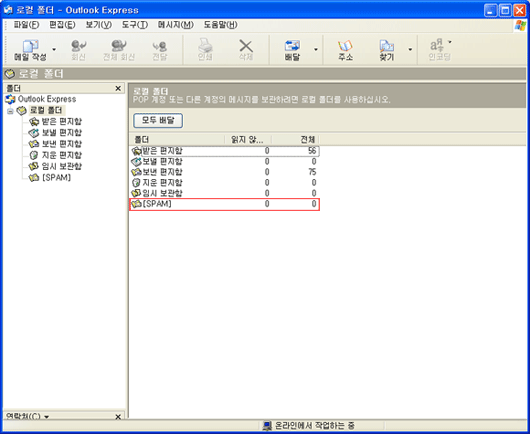Open the 편집(E) menu

tap(62, 25)
